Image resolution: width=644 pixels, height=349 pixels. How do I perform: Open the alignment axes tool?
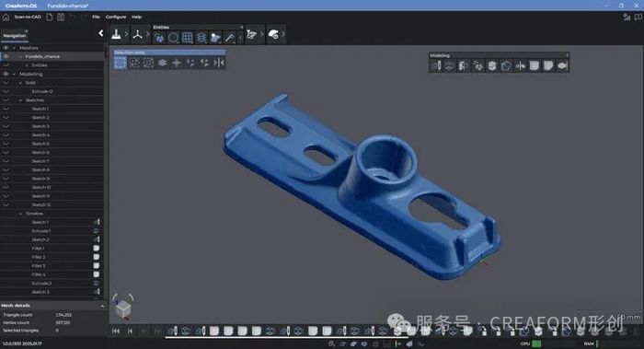click(x=137, y=35)
